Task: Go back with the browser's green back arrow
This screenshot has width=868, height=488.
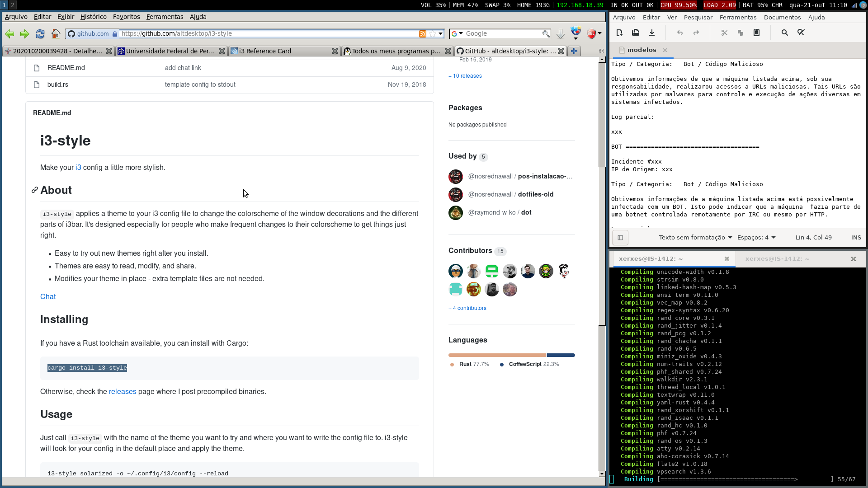Action: 9,34
